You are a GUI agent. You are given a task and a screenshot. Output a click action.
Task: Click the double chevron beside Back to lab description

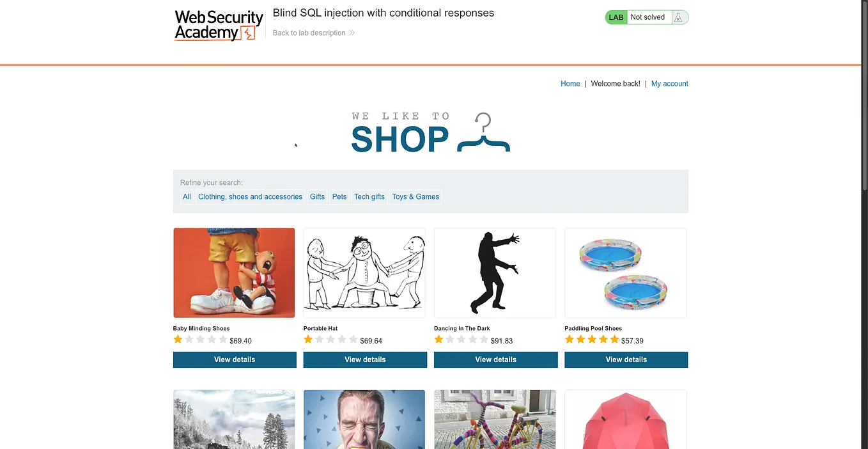coord(352,33)
